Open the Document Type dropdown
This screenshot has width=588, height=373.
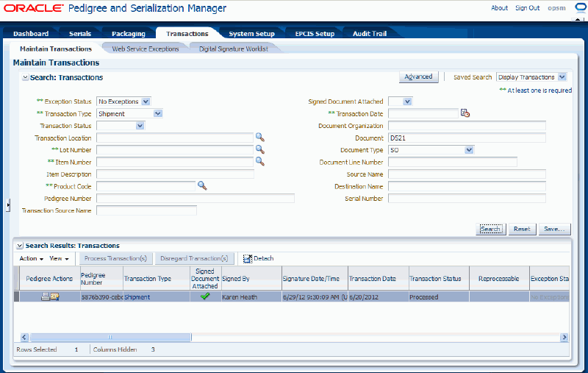[469, 150]
